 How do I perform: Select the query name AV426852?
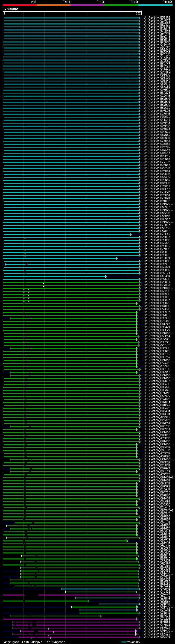click(10, 9)
